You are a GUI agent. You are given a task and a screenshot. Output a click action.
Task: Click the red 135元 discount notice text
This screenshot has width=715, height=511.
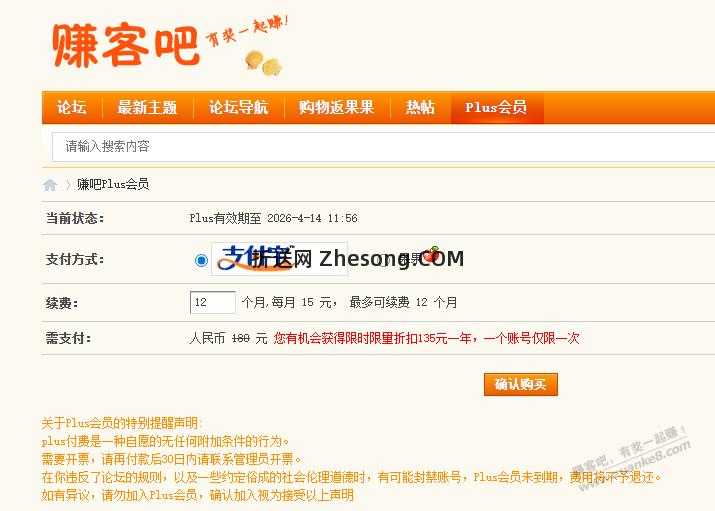[x=426, y=338]
